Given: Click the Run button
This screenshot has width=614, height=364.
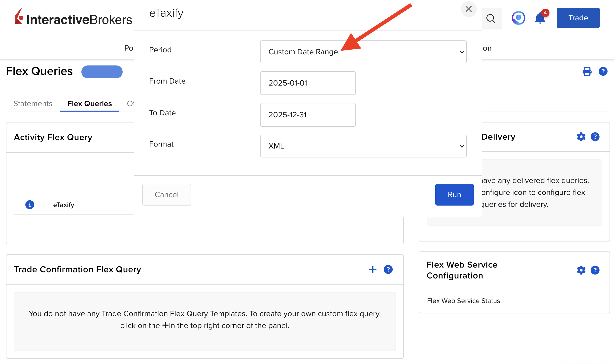Looking at the screenshot, I should tap(454, 195).
